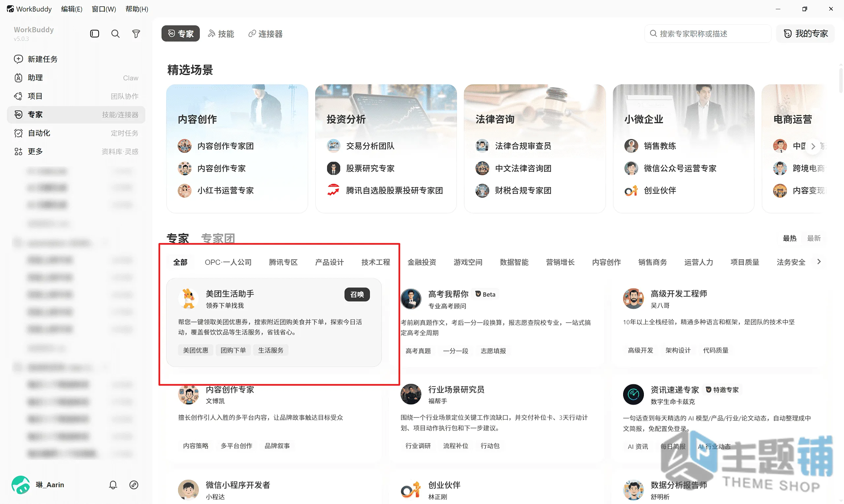Select the 数据智能 category
Viewport: 844px width, 504px height.
514,262
